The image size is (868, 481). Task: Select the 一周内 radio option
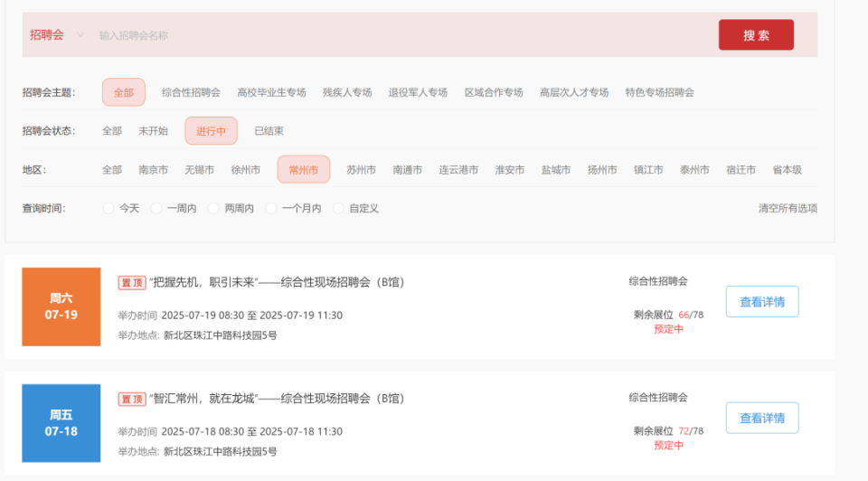(156, 208)
